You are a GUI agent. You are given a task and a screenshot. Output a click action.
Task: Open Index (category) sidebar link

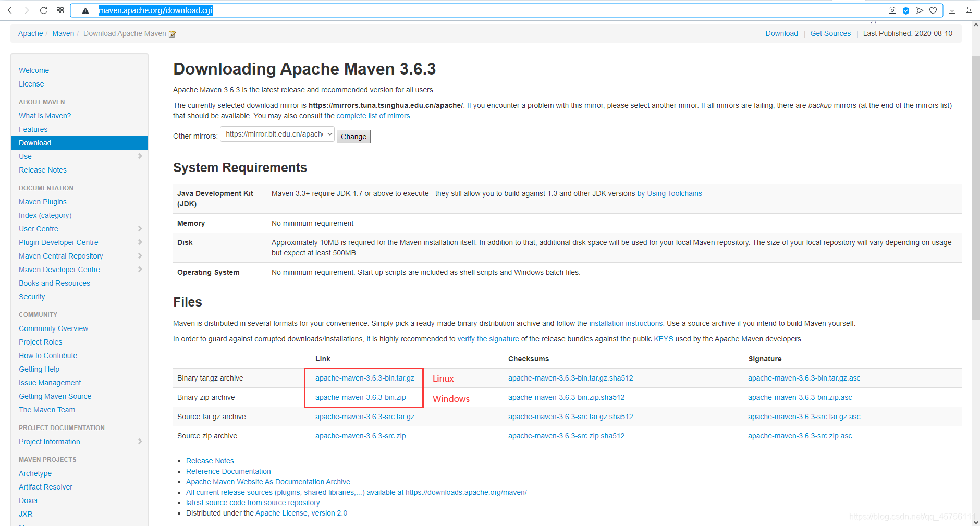click(x=45, y=215)
